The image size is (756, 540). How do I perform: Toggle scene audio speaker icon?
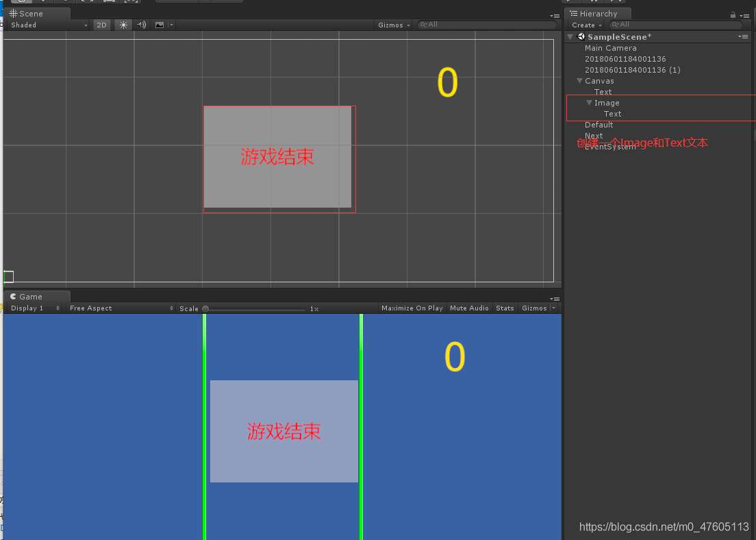[x=141, y=25]
